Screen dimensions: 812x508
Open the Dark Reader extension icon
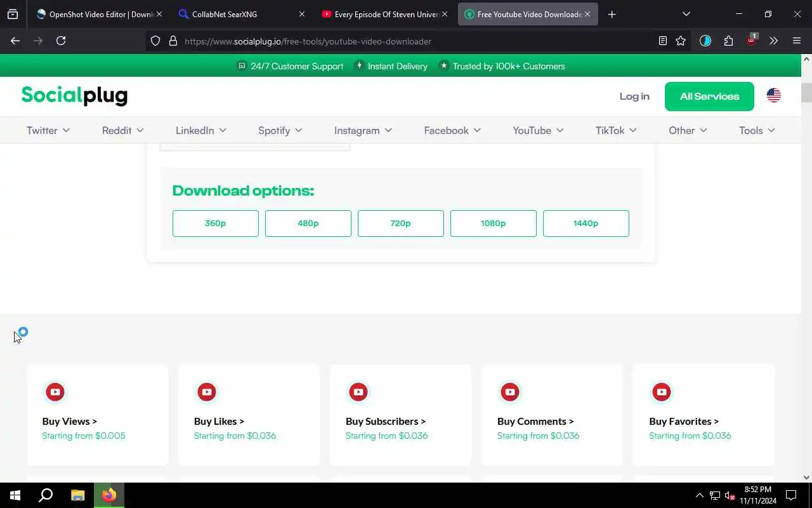(x=705, y=41)
